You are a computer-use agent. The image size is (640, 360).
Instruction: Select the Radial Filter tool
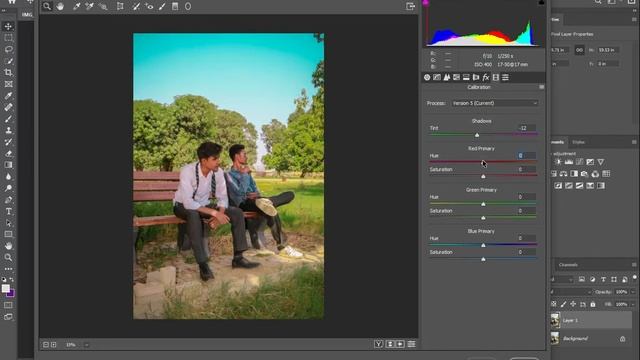click(x=188, y=7)
